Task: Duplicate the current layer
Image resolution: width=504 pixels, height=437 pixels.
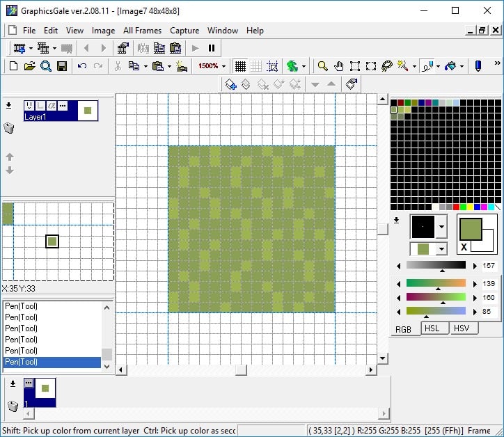Action: (246, 84)
